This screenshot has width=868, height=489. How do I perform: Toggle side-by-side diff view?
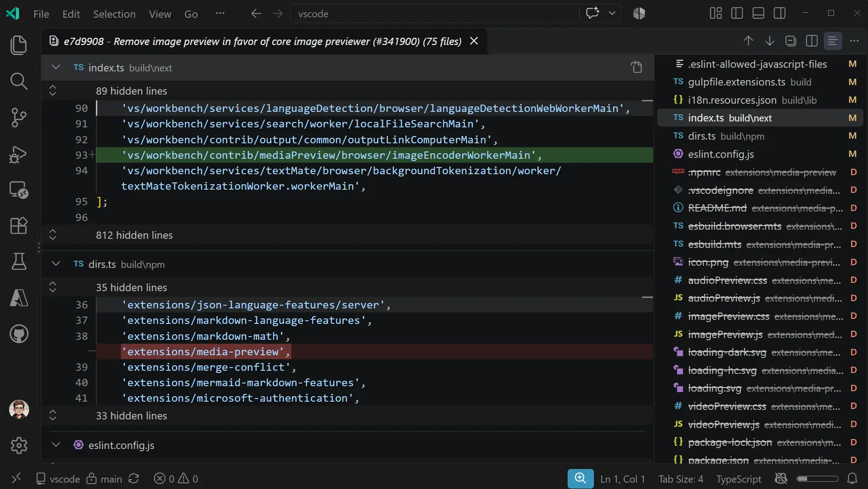pyautogui.click(x=812, y=41)
